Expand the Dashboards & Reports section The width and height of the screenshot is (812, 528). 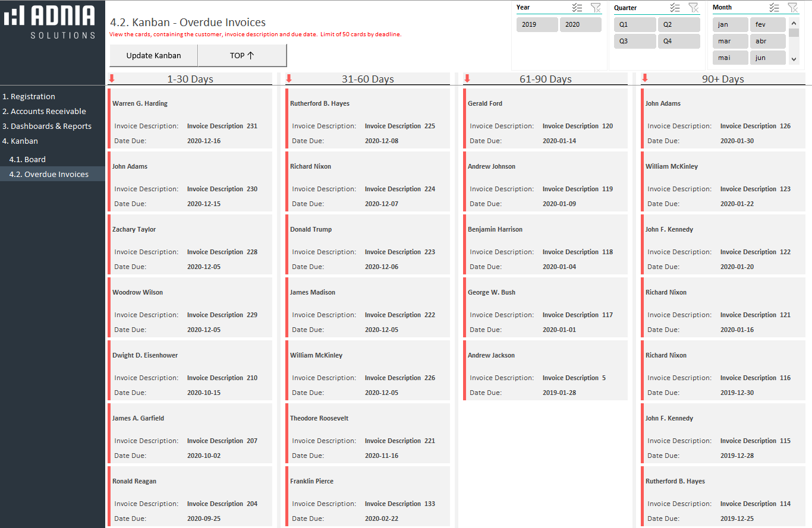tap(51, 126)
